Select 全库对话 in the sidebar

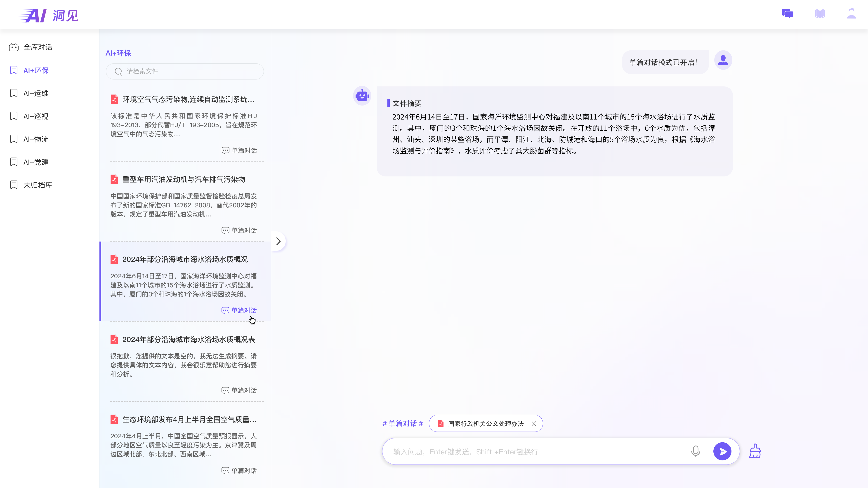(38, 47)
